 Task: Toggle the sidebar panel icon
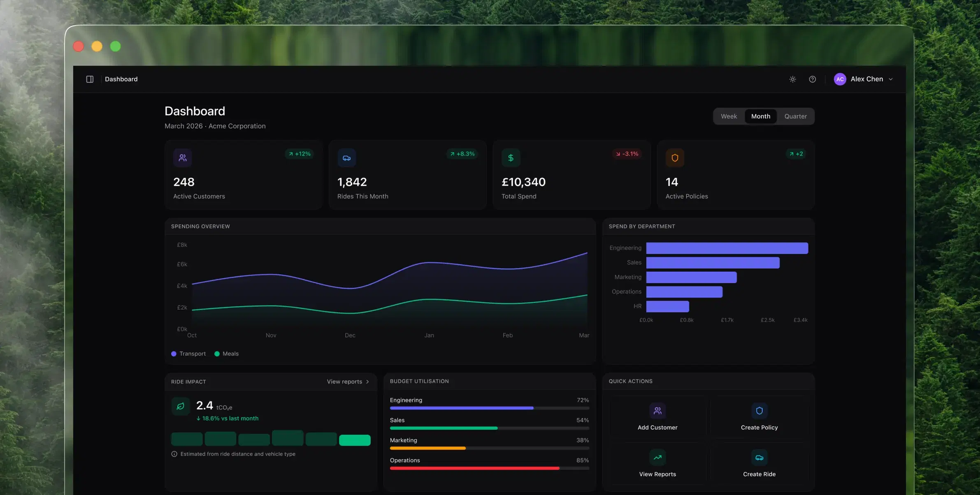[x=90, y=79]
